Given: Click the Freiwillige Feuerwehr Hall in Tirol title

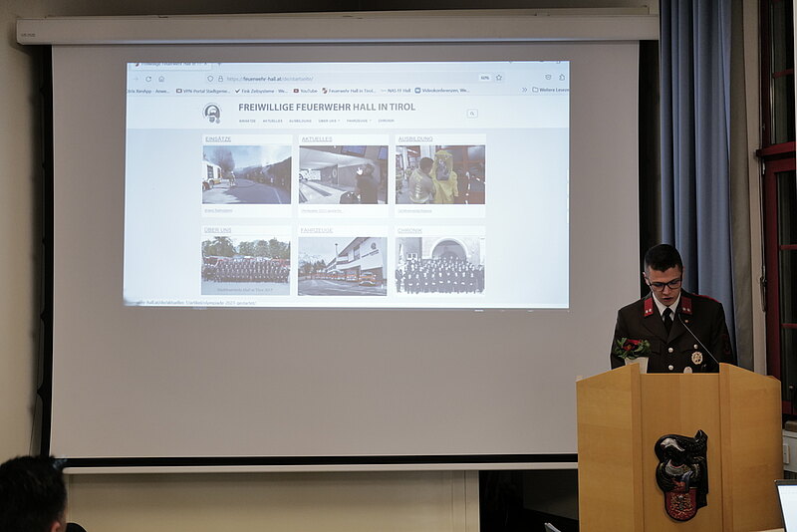Looking at the screenshot, I should (327, 108).
